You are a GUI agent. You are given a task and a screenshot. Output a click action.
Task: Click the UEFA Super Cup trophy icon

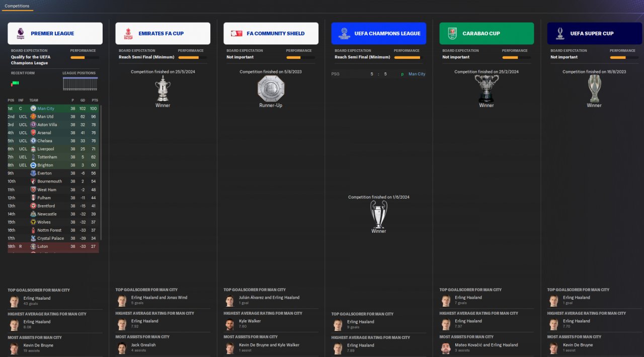click(x=594, y=88)
